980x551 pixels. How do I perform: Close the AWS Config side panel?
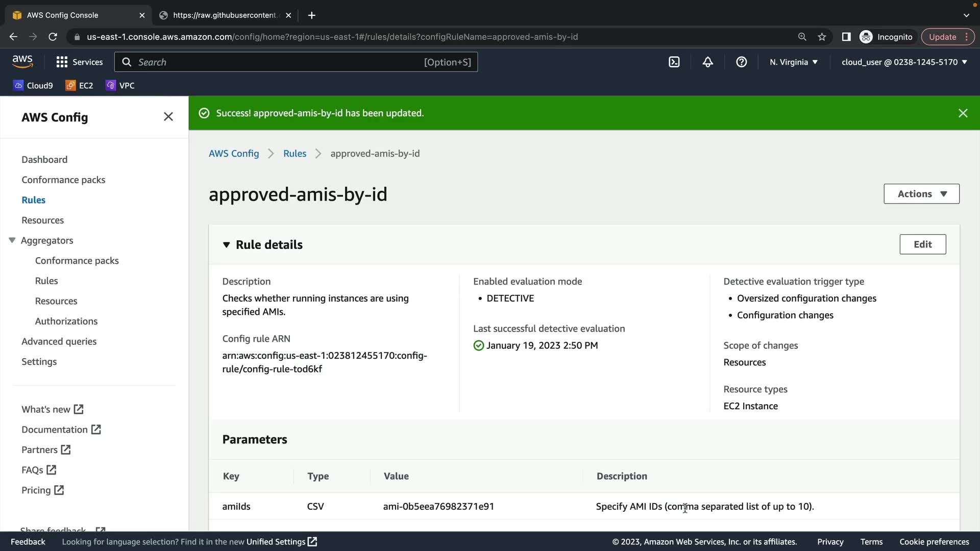(x=168, y=117)
